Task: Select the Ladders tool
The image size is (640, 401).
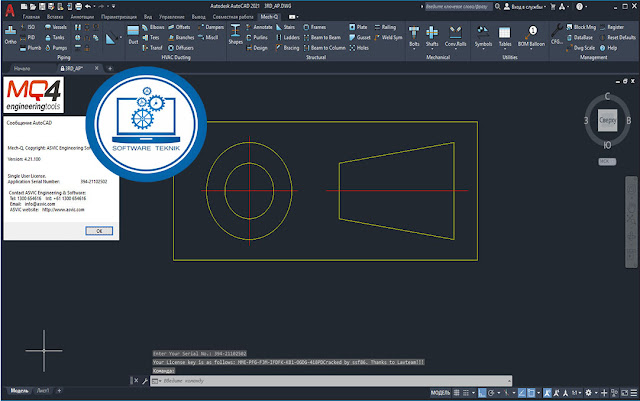Action: [288, 38]
